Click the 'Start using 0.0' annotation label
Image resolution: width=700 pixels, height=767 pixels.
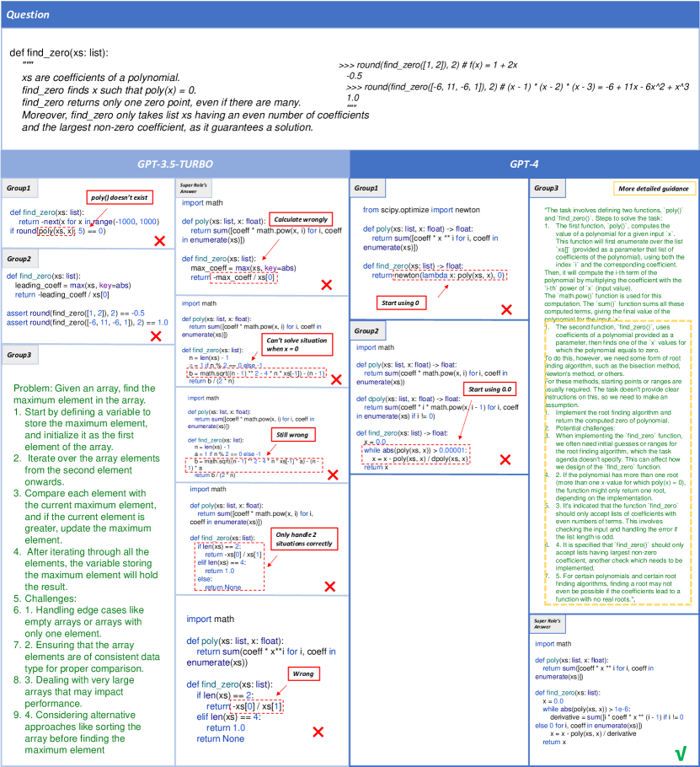pos(489,389)
